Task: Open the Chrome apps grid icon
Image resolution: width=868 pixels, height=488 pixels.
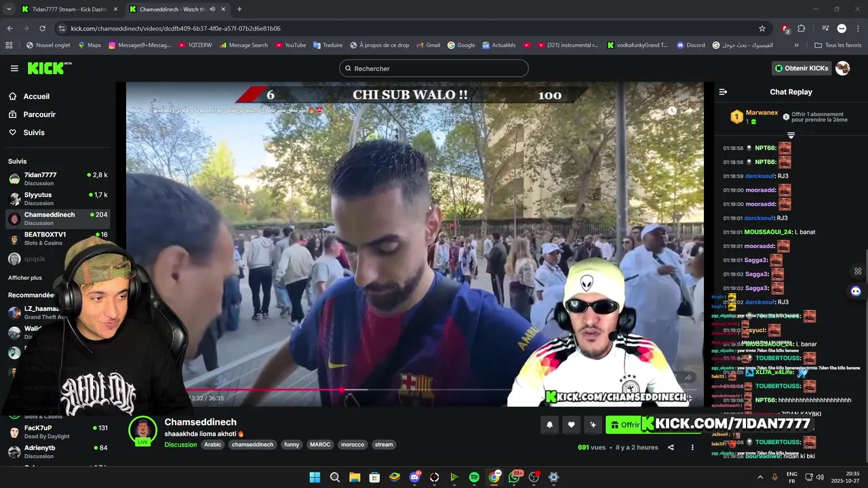Action: tap(9, 45)
